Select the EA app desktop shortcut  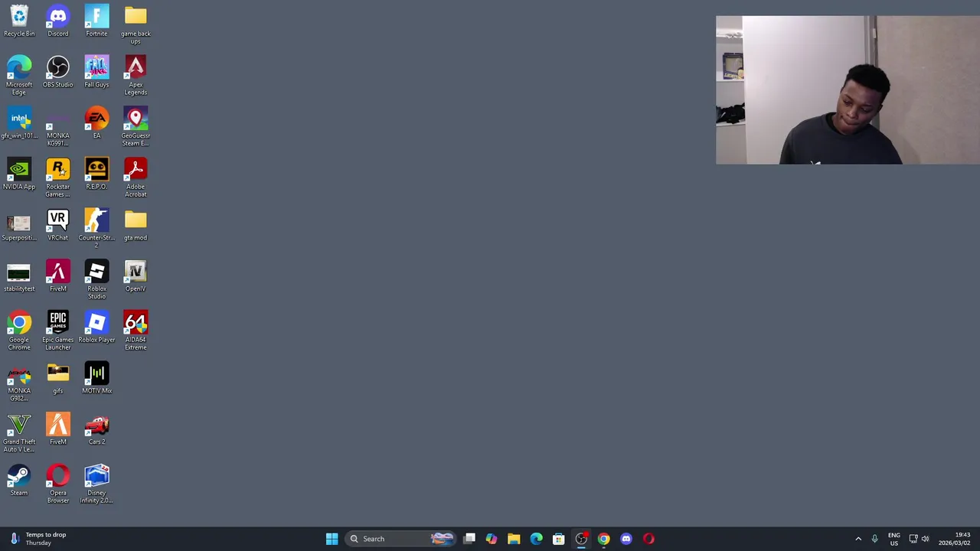coord(96,123)
